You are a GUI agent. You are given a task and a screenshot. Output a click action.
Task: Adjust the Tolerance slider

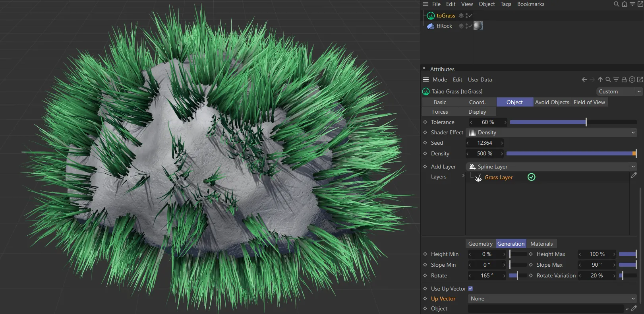[x=586, y=122]
